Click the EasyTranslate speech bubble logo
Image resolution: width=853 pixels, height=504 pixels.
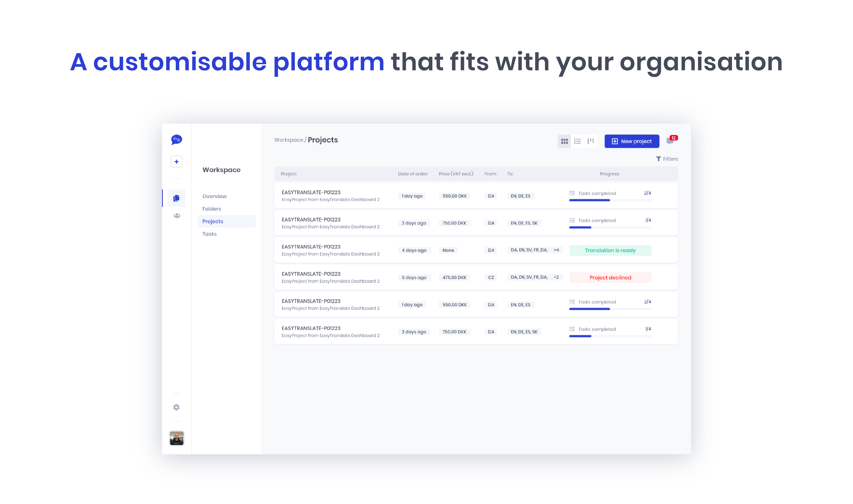(x=177, y=140)
